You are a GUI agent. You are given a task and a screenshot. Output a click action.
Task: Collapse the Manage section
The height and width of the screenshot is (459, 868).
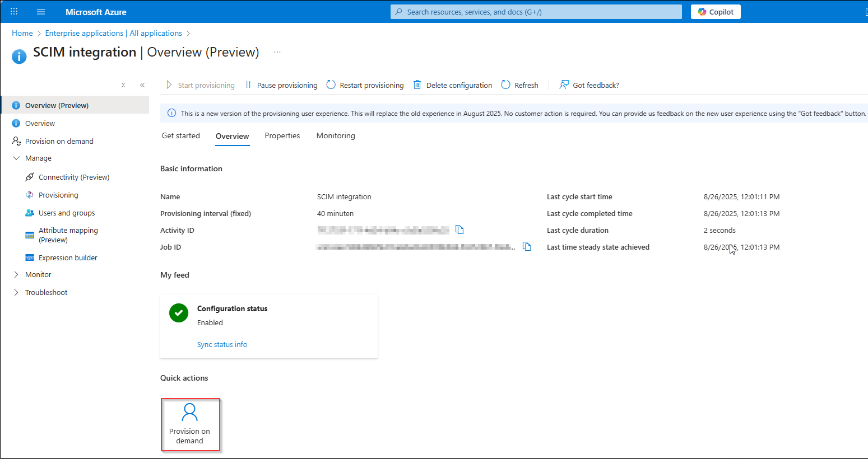16,158
